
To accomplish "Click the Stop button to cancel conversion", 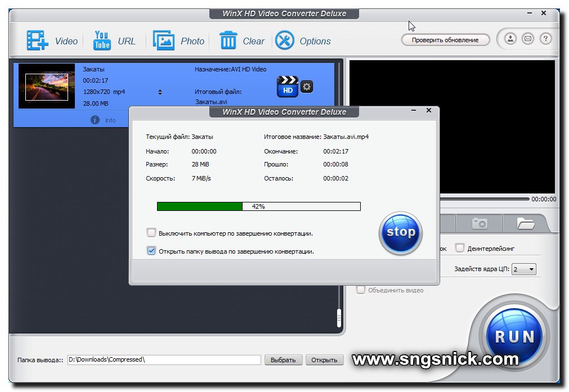I will [400, 232].
